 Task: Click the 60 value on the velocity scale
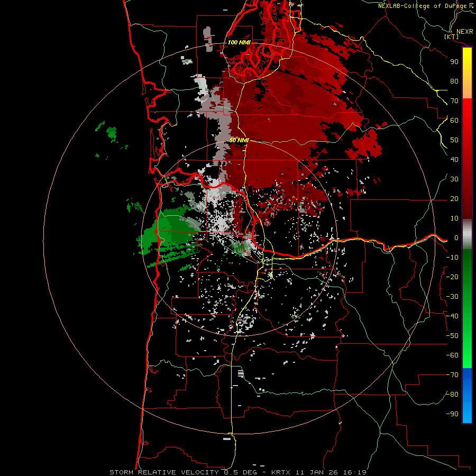point(454,120)
